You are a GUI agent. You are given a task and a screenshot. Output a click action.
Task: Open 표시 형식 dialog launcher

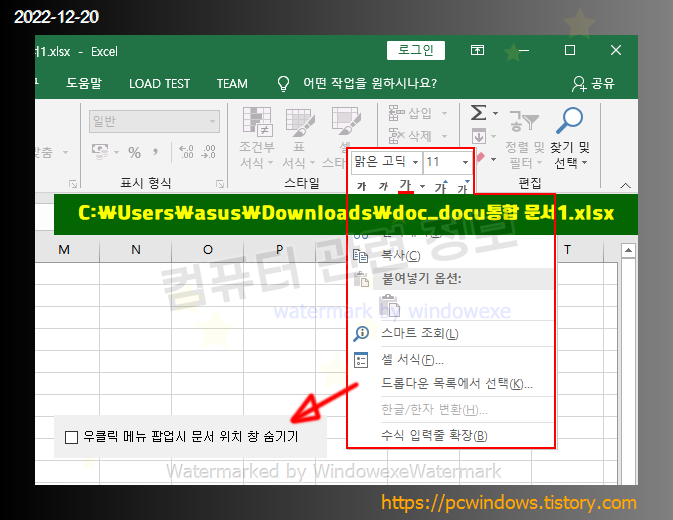220,184
